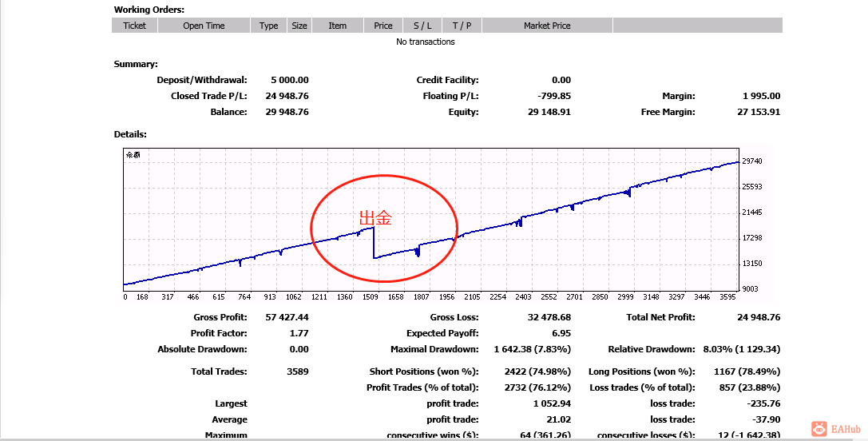Click the Market Price column header
The image size is (868, 441).
(547, 26)
